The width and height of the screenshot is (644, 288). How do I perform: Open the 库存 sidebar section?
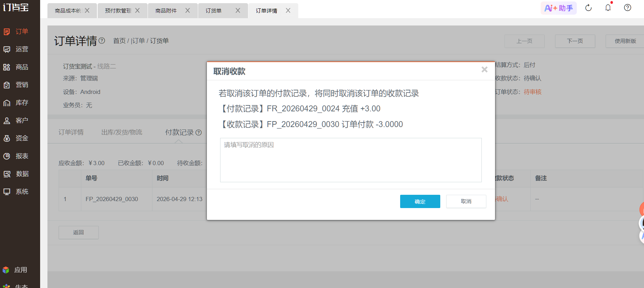[16, 103]
